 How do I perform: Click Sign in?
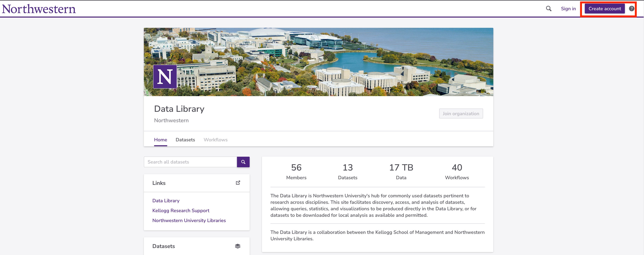(x=568, y=9)
